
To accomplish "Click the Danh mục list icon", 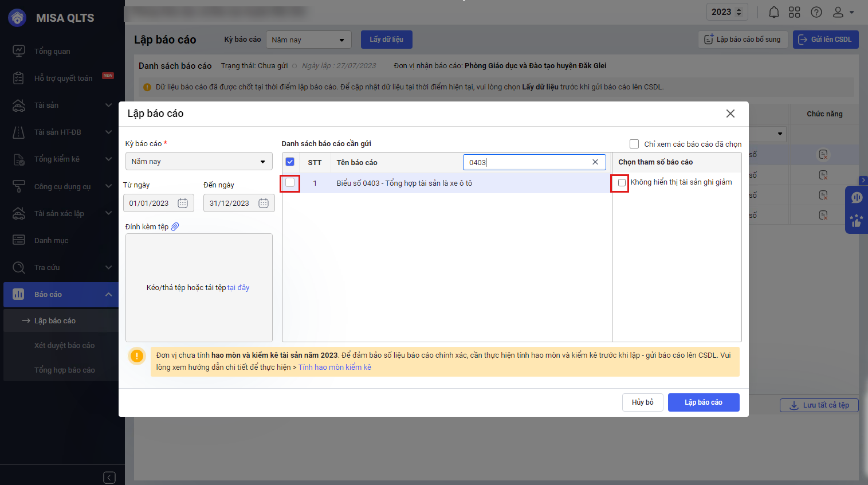I will [x=19, y=240].
